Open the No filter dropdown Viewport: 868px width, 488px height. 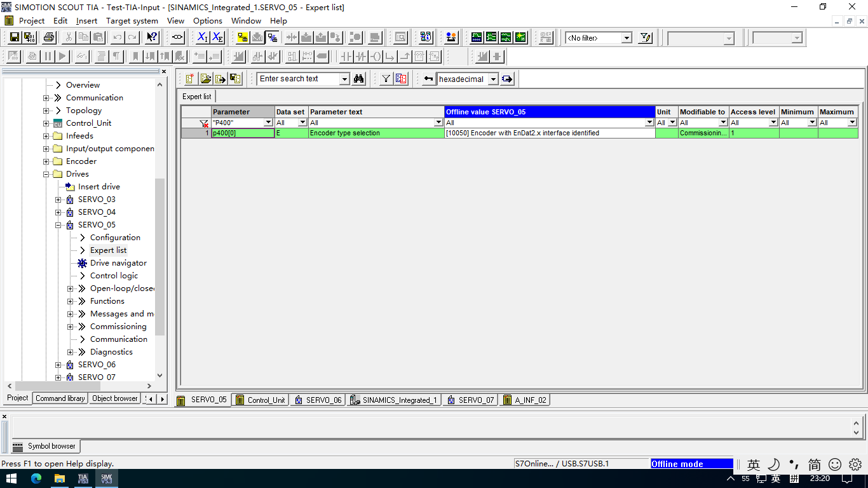(x=627, y=38)
